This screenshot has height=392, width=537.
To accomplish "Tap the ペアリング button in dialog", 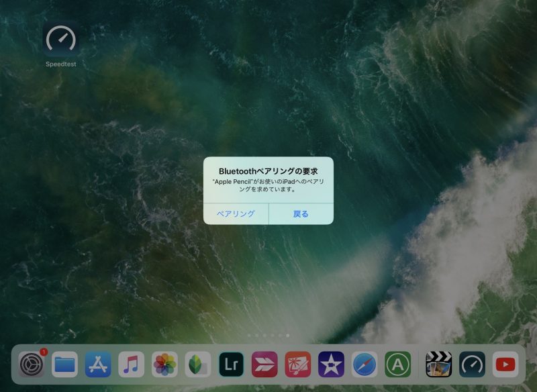I will [x=236, y=214].
